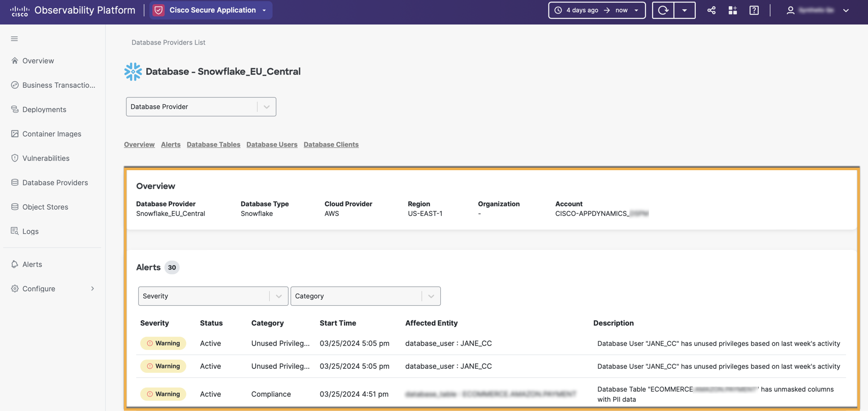Click the Alerts bell sidebar icon
This screenshot has height=411, width=868.
coord(15,264)
